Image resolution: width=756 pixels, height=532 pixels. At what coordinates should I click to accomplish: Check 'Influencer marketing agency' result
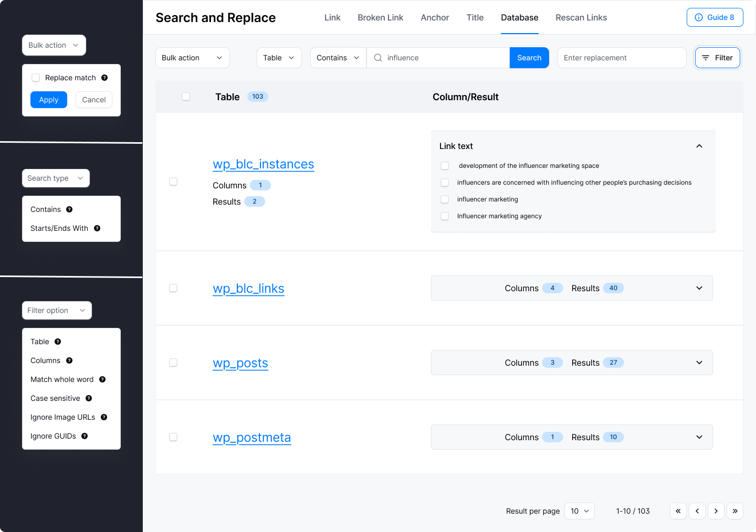[445, 216]
